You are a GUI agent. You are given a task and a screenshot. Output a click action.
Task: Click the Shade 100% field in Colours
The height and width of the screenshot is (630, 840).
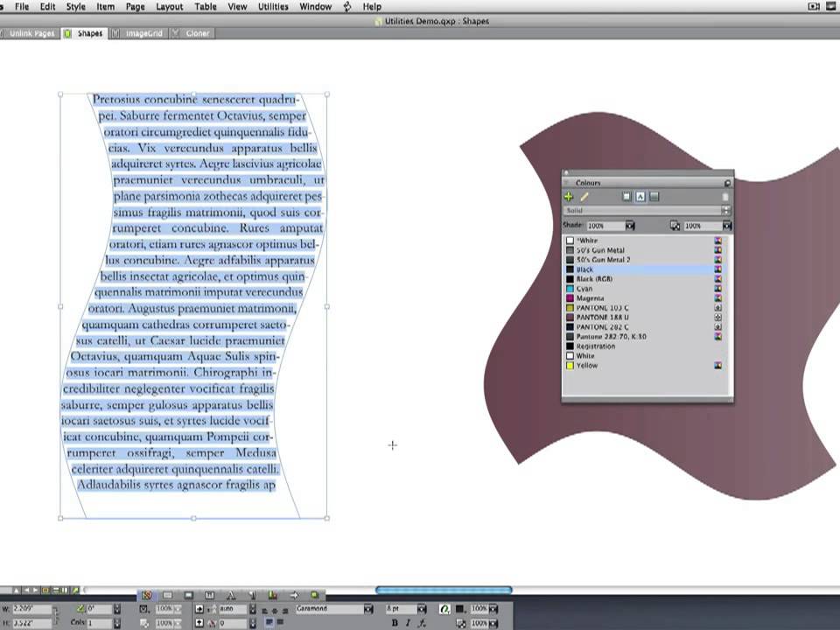(x=605, y=226)
